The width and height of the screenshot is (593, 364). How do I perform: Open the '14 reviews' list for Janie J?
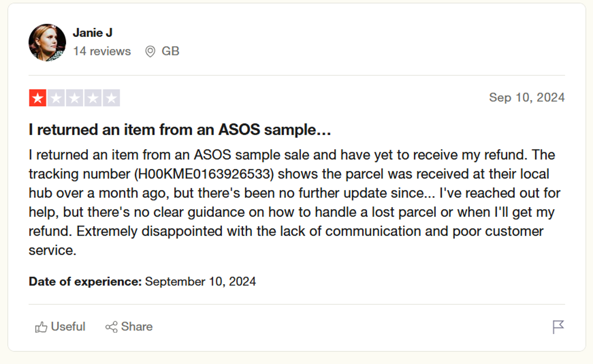point(102,51)
